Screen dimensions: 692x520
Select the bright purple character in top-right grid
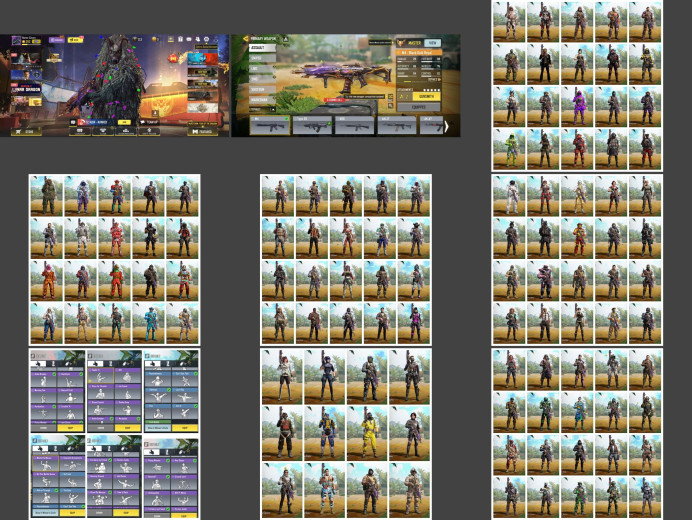tap(577, 107)
